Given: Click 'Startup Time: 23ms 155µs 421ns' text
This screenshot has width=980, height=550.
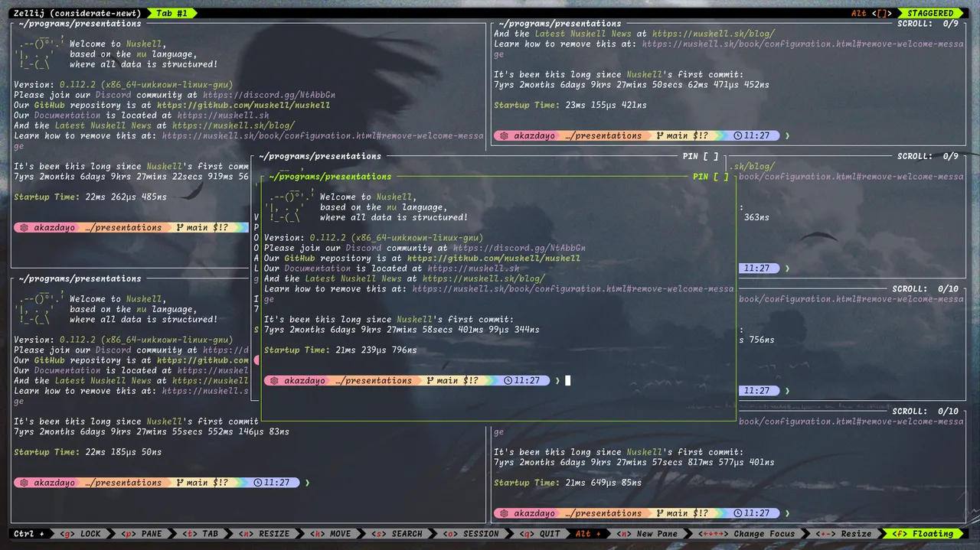Looking at the screenshot, I should point(570,106).
